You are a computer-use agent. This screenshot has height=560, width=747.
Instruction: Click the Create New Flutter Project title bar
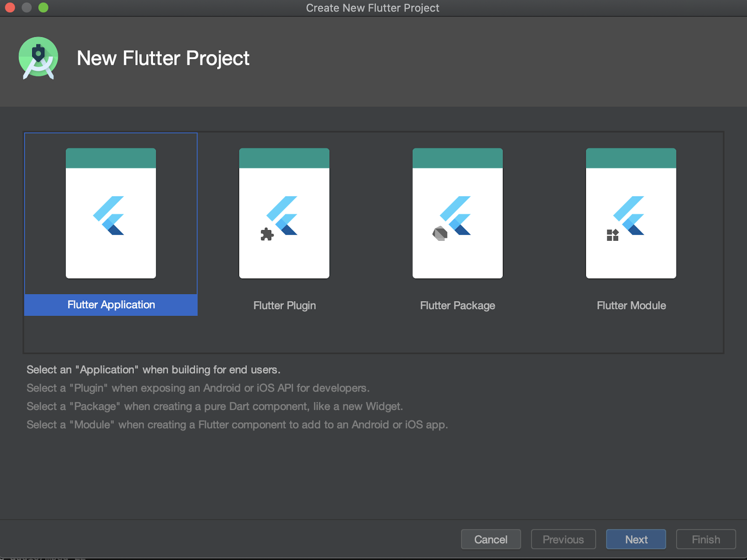(372, 8)
